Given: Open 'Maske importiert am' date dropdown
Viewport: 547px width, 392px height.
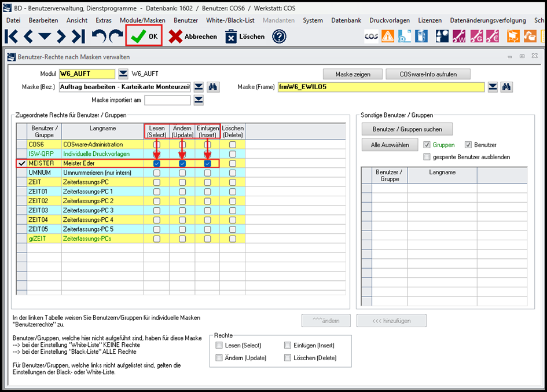Looking at the screenshot, I should click(x=199, y=100).
